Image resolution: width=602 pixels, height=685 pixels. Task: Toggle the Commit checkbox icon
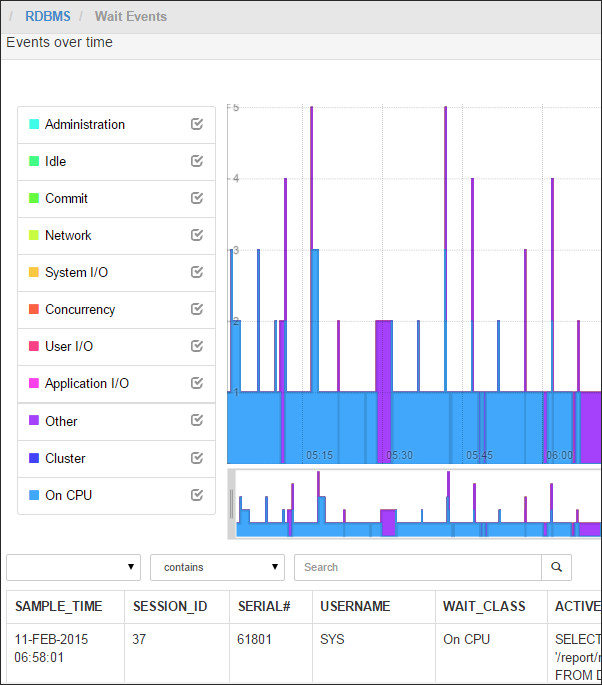pos(197,198)
